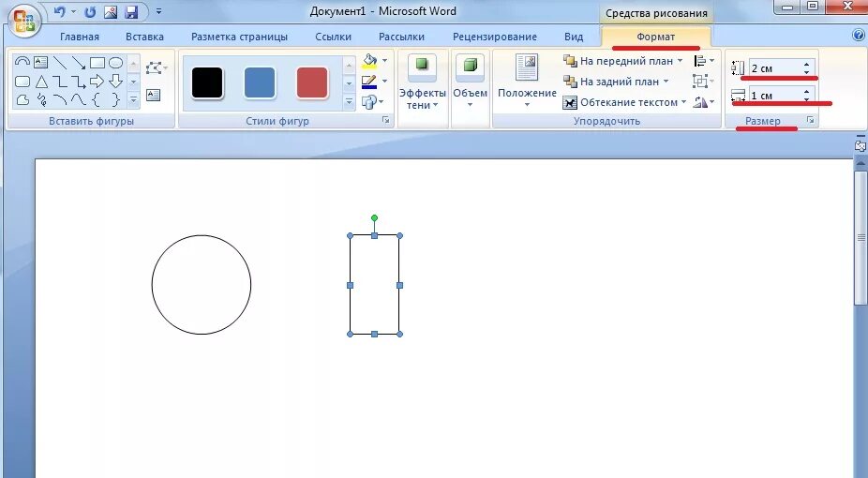
Task: Select the triangle shape
Action: 41,82
